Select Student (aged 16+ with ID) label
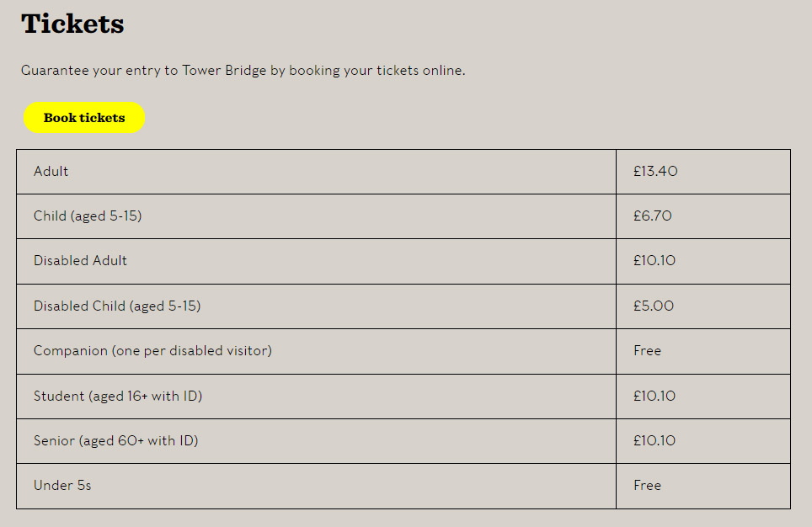 pyautogui.click(x=118, y=396)
